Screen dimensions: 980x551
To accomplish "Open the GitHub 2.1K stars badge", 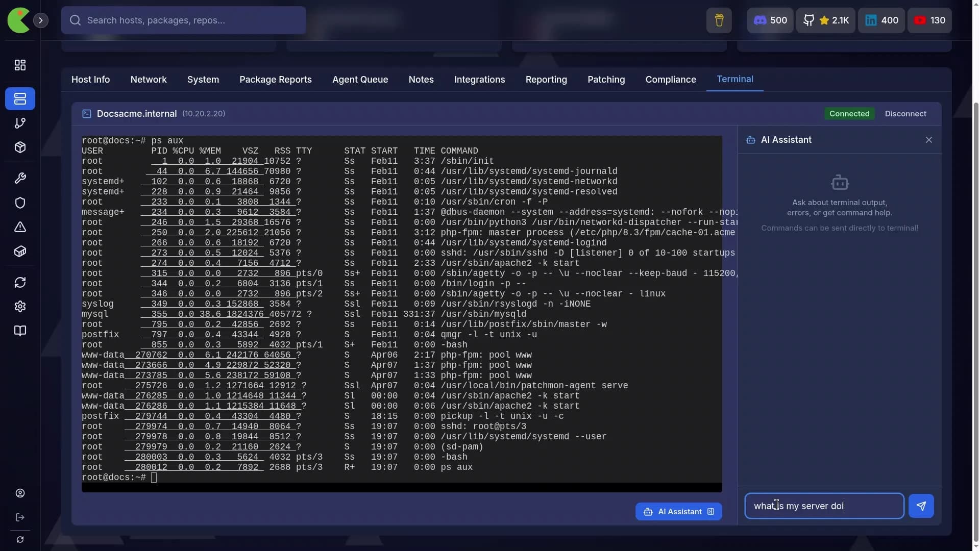I will click(825, 20).
